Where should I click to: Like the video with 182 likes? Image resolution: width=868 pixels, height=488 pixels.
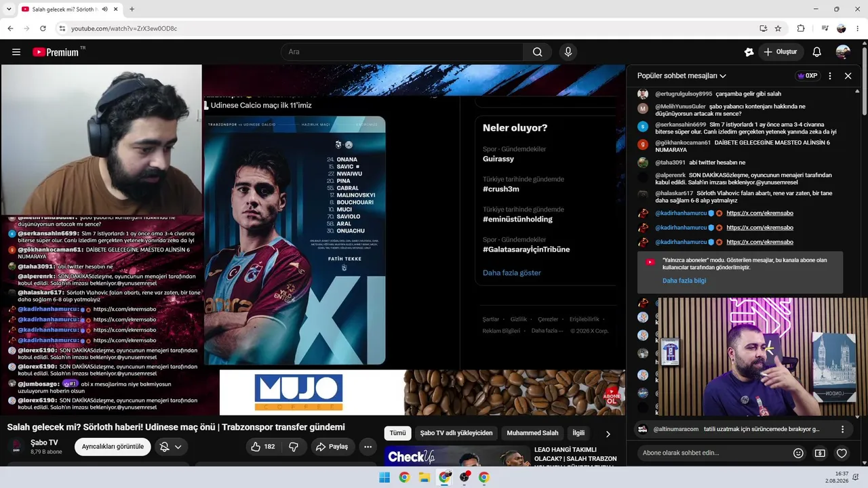coord(262,447)
